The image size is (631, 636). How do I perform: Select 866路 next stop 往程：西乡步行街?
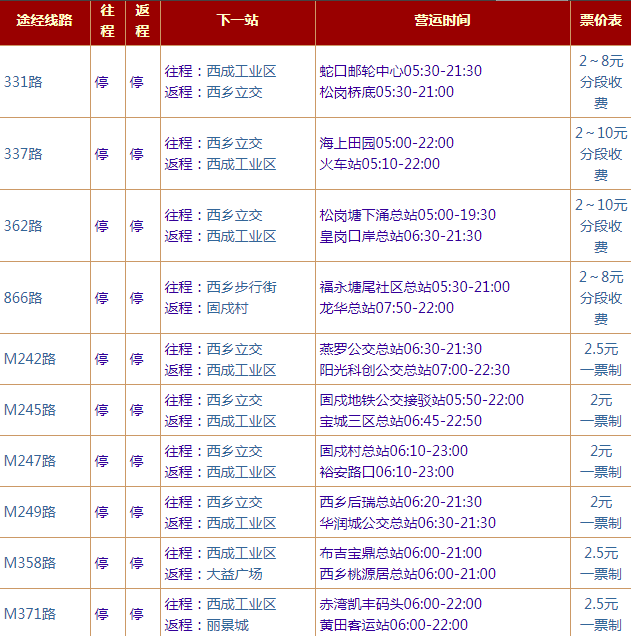point(220,287)
